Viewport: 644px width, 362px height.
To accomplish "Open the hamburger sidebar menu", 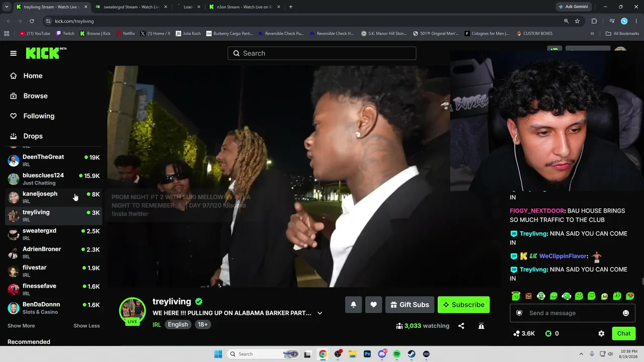I will coord(13,53).
